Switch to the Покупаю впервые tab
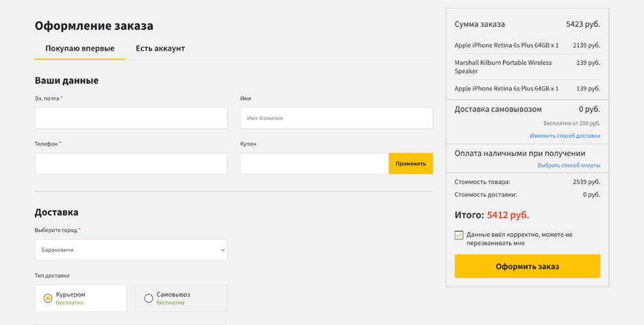The height and width of the screenshot is (325, 644). tap(79, 49)
